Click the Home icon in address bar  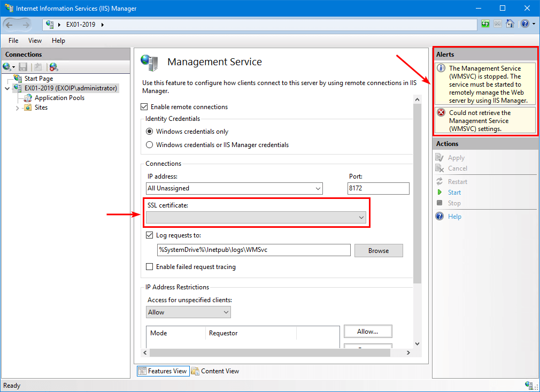(x=510, y=24)
